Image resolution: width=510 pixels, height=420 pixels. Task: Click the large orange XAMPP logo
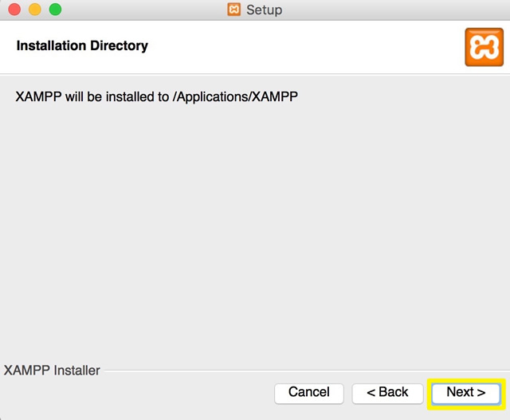pyautogui.click(x=484, y=47)
